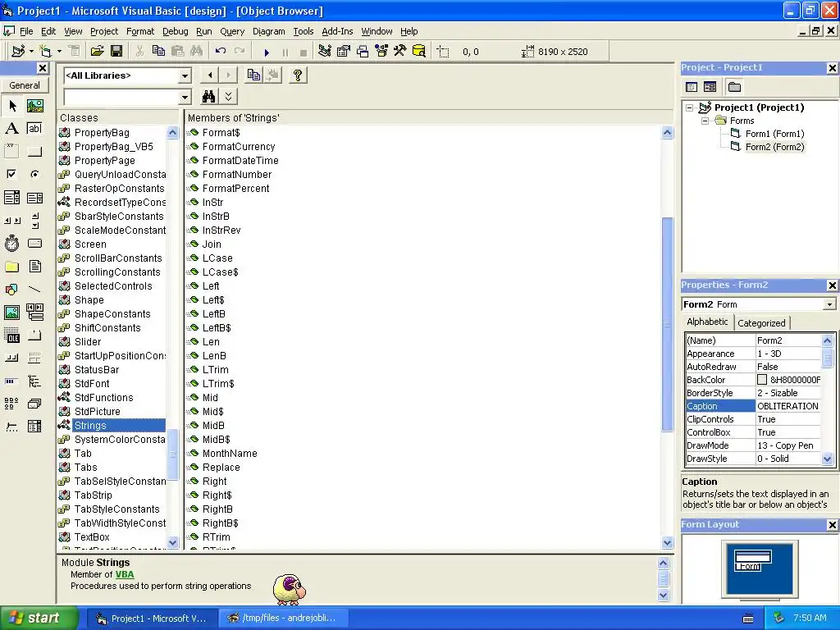The image size is (840, 630).
Task: Click the General toolbox tab button
Action: [x=24, y=85]
